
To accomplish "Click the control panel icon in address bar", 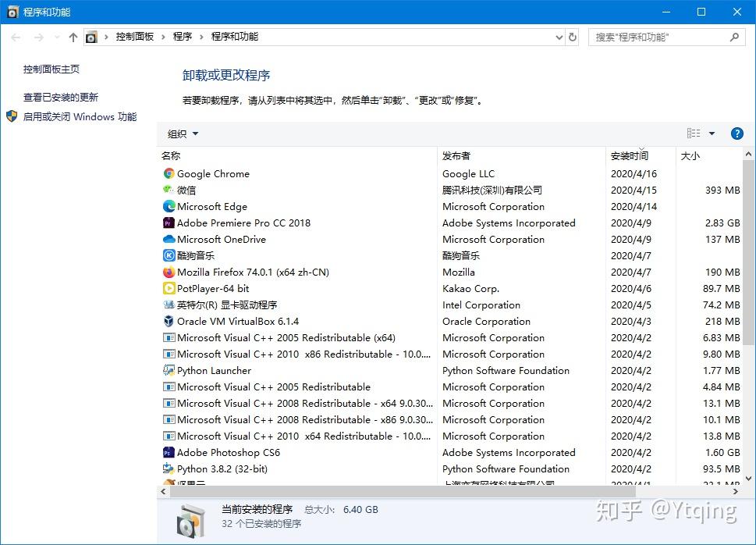I will click(91, 37).
